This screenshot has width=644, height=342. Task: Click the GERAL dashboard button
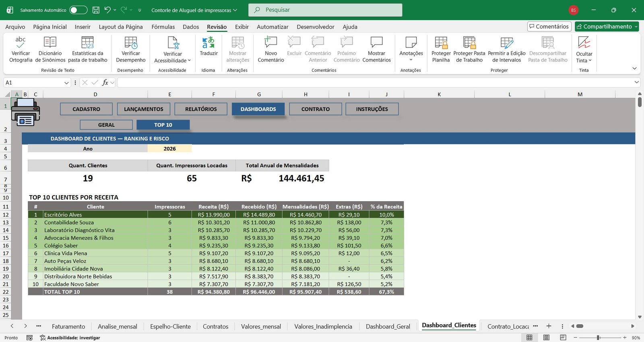106,125
